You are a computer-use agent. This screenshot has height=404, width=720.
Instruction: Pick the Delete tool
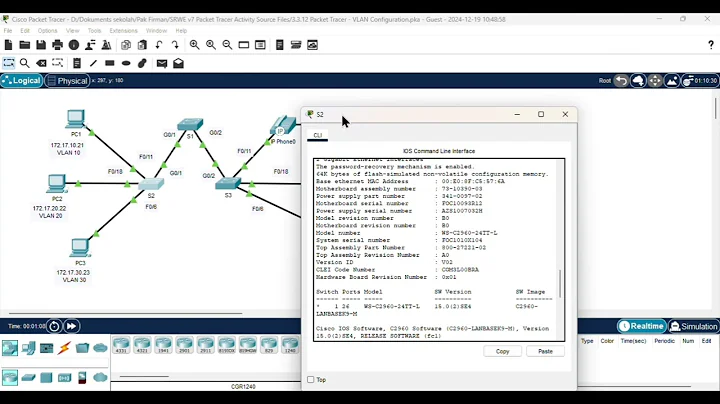(41, 63)
